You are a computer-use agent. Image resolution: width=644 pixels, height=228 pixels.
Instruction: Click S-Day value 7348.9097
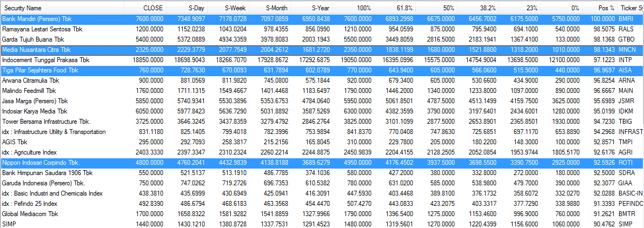[x=192, y=19]
